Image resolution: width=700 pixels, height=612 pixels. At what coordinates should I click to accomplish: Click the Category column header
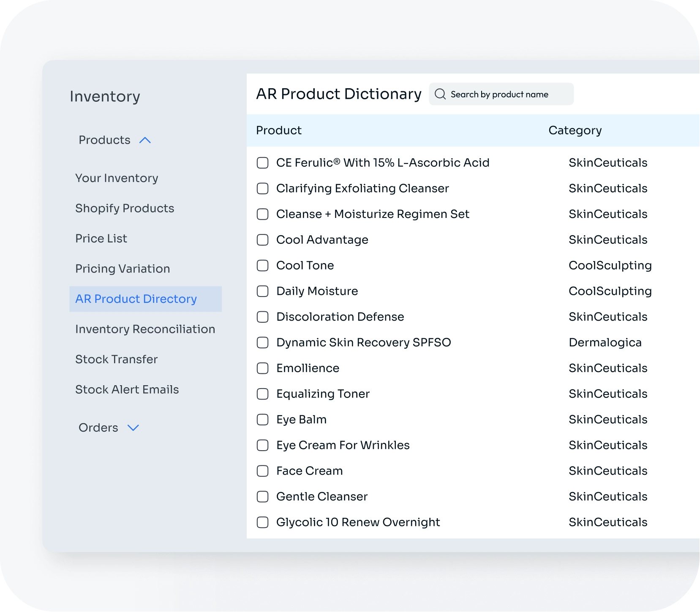tap(575, 131)
